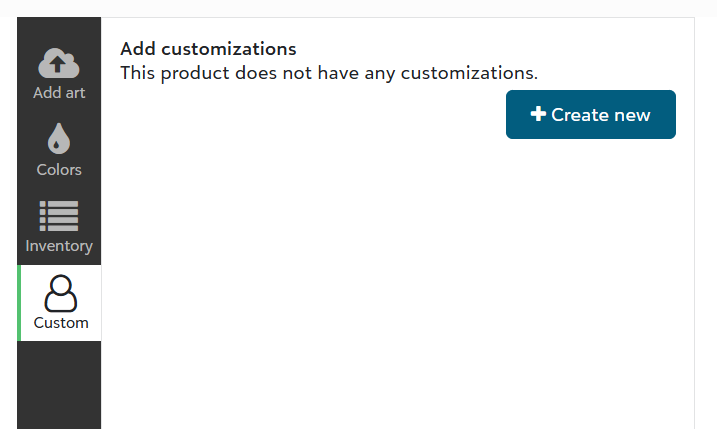Click the 'Inventory' text label

click(x=59, y=246)
